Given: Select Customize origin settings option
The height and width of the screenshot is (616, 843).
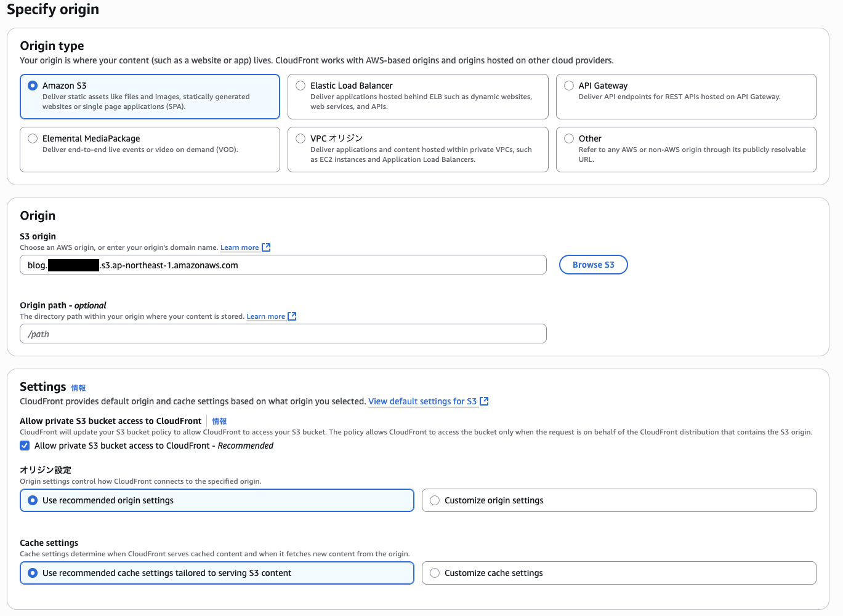Looking at the screenshot, I should (x=435, y=500).
